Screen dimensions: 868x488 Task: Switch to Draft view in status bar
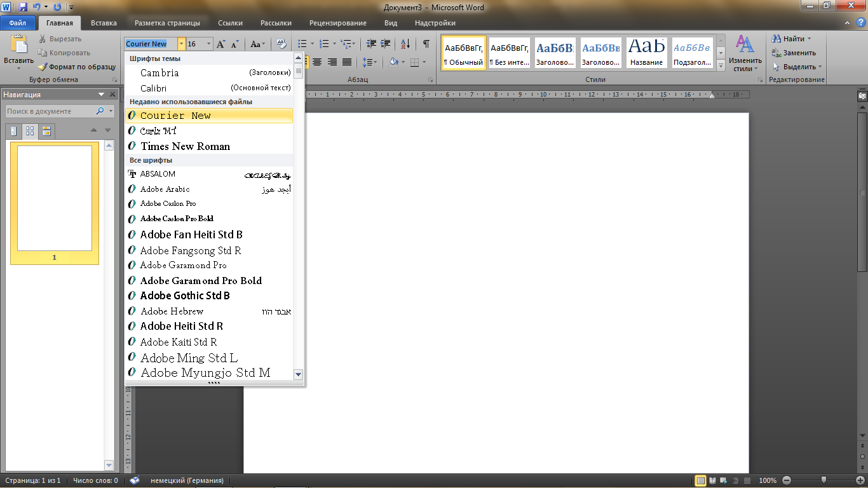[x=747, y=480]
